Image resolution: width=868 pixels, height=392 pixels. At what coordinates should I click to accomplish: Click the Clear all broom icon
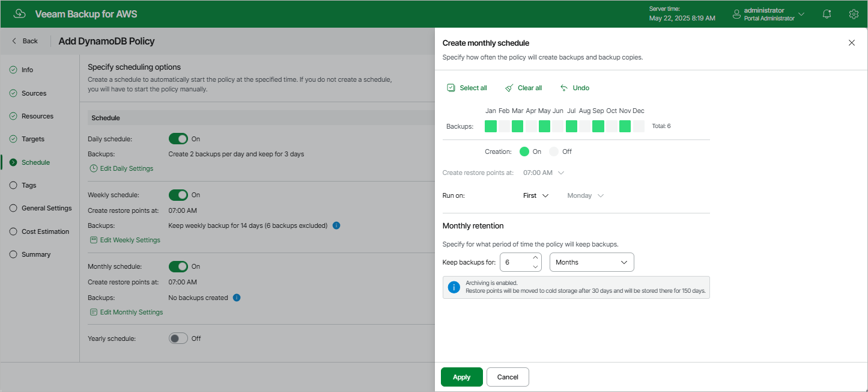click(509, 88)
